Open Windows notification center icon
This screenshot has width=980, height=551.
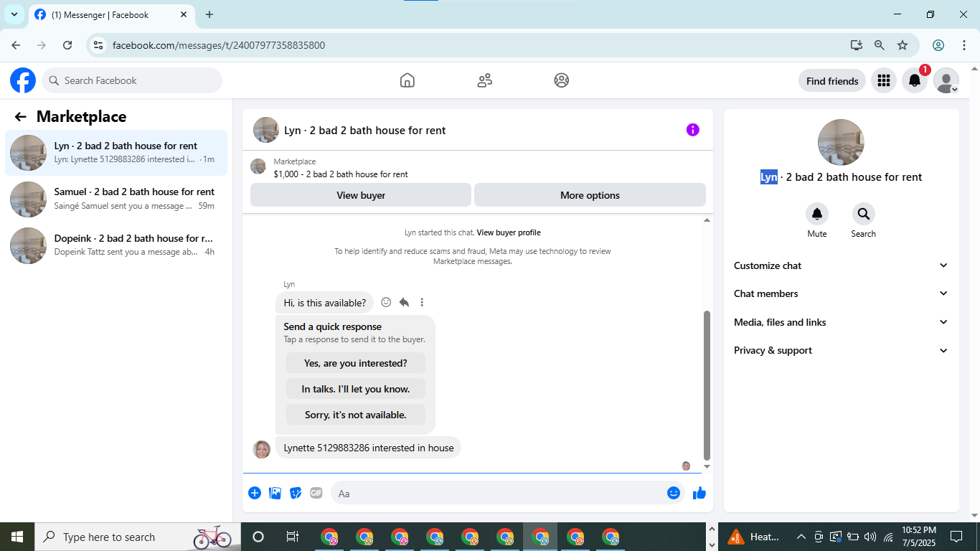tap(956, 537)
